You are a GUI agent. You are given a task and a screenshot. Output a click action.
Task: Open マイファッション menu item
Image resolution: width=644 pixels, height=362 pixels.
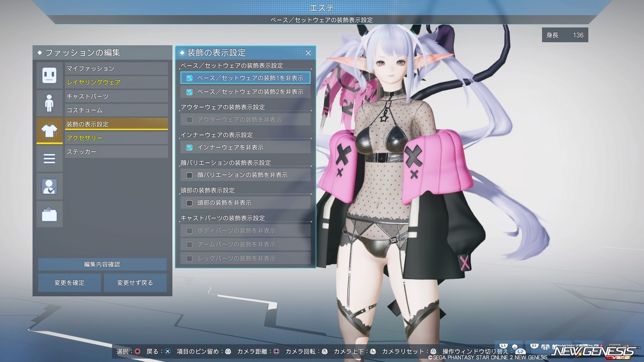(x=116, y=69)
